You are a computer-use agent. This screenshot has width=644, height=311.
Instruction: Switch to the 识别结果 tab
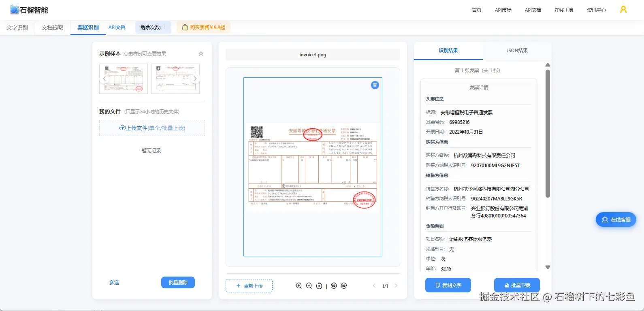[x=448, y=51]
